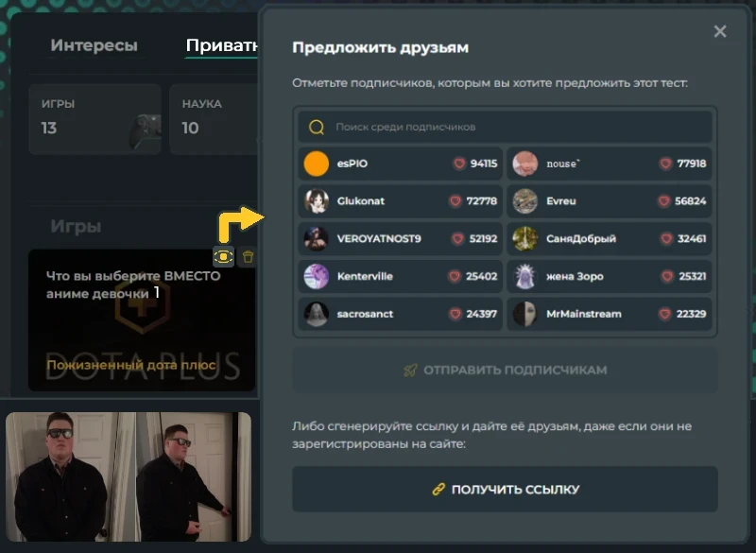Click sacrosanct's avatar picture
The height and width of the screenshot is (553, 756).
click(x=317, y=314)
